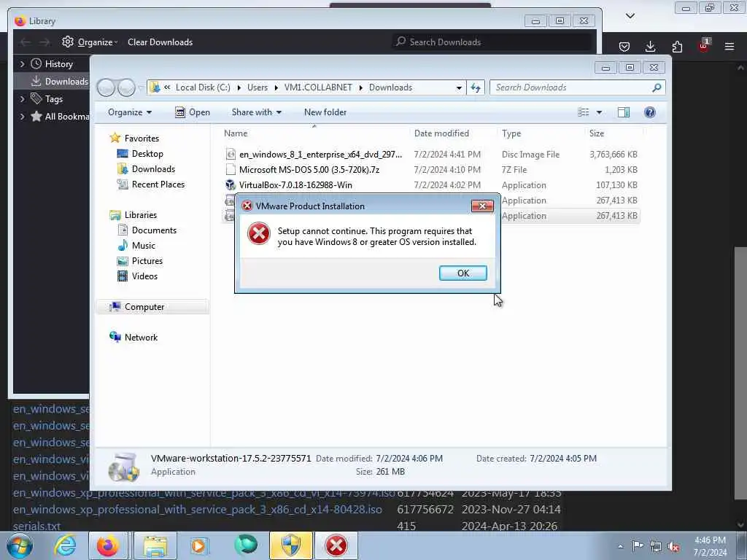Open Favorites in navigation pane
This screenshot has width=747, height=560.
tap(142, 138)
